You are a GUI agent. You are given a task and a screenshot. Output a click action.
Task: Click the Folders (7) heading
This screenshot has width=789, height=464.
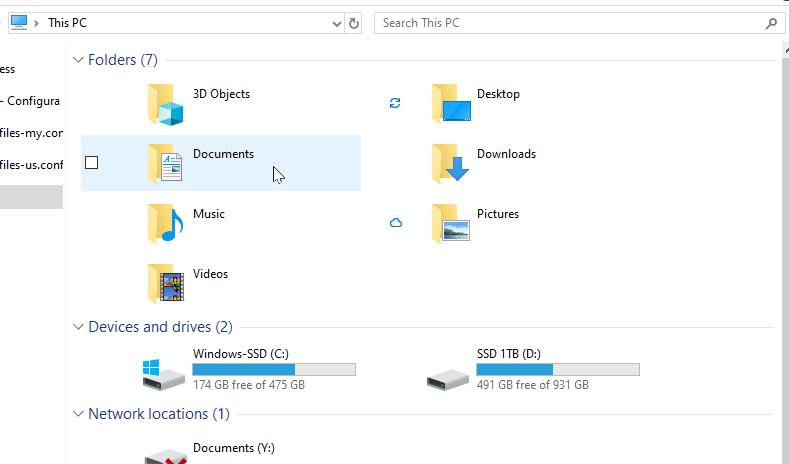pyautogui.click(x=123, y=60)
